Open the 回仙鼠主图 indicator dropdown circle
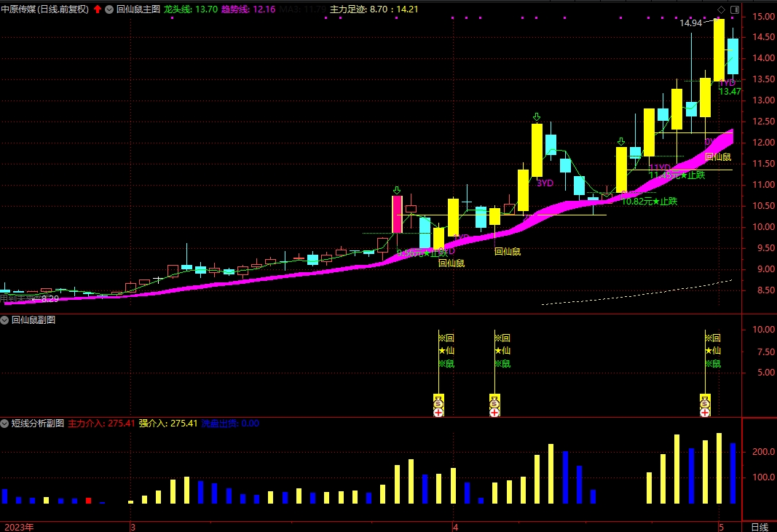The width and height of the screenshot is (777, 532). (109, 9)
